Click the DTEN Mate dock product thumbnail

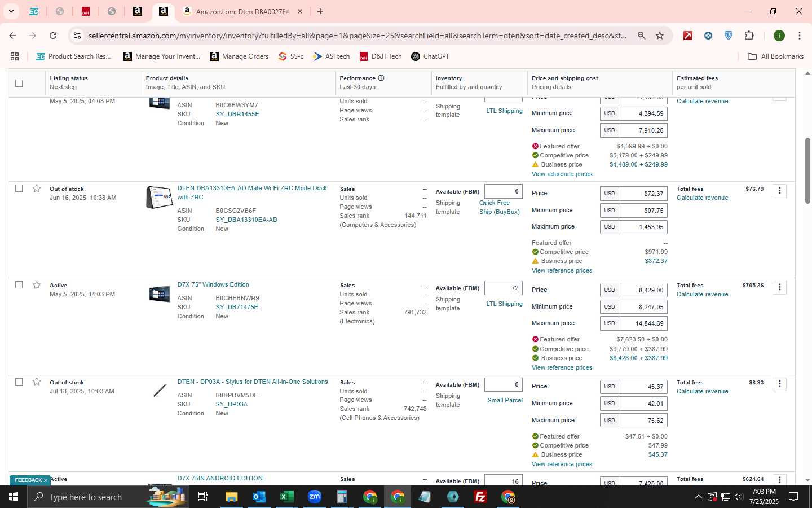pyautogui.click(x=160, y=198)
